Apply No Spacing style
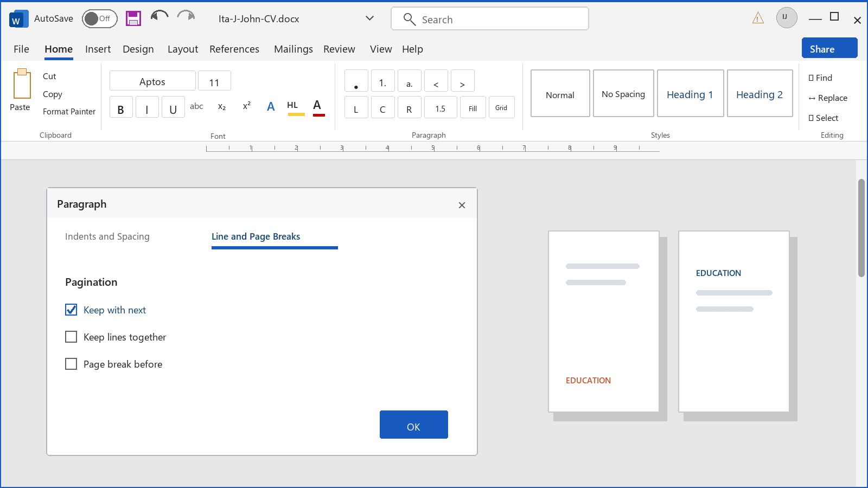 tap(623, 93)
